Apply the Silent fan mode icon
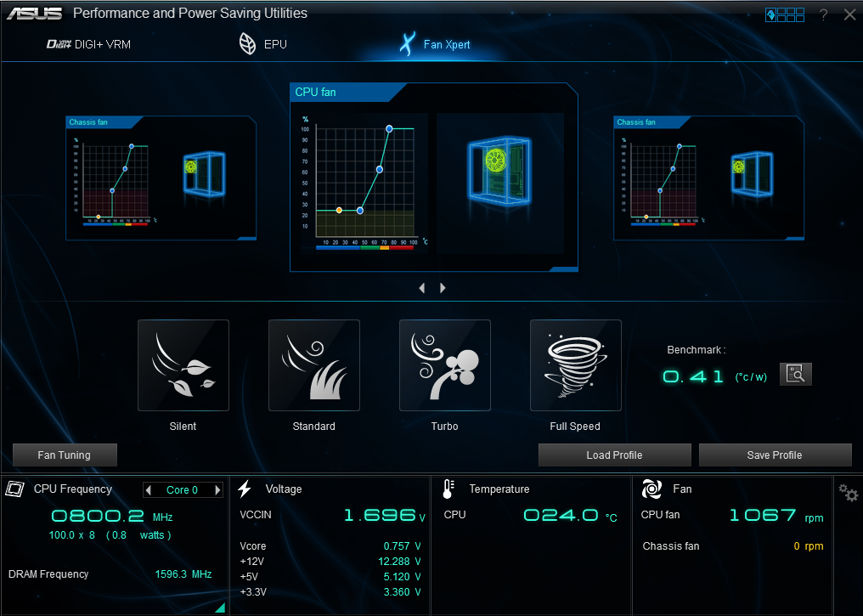Image resolution: width=863 pixels, height=616 pixels. point(183,365)
